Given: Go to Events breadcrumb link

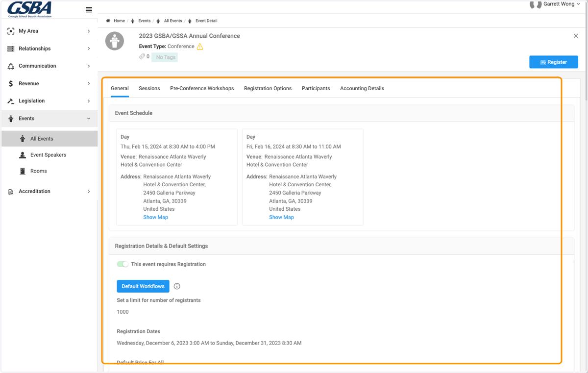Looking at the screenshot, I should tap(144, 21).
